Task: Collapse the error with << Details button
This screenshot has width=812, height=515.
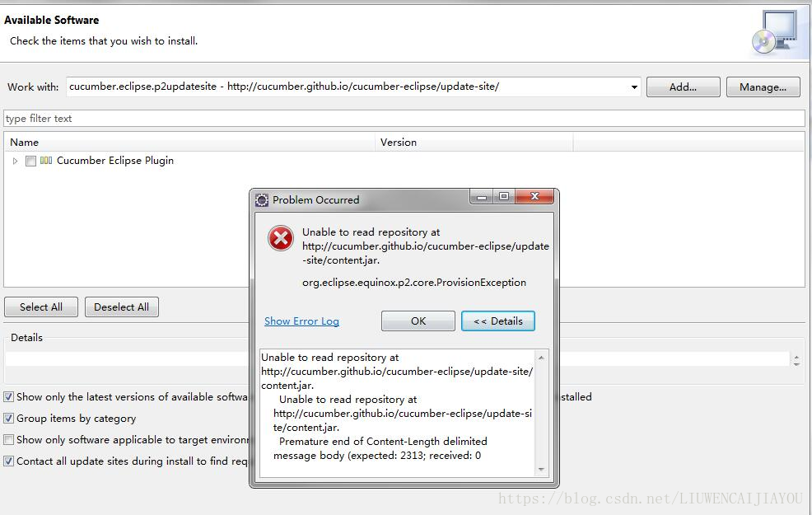Action: point(497,321)
